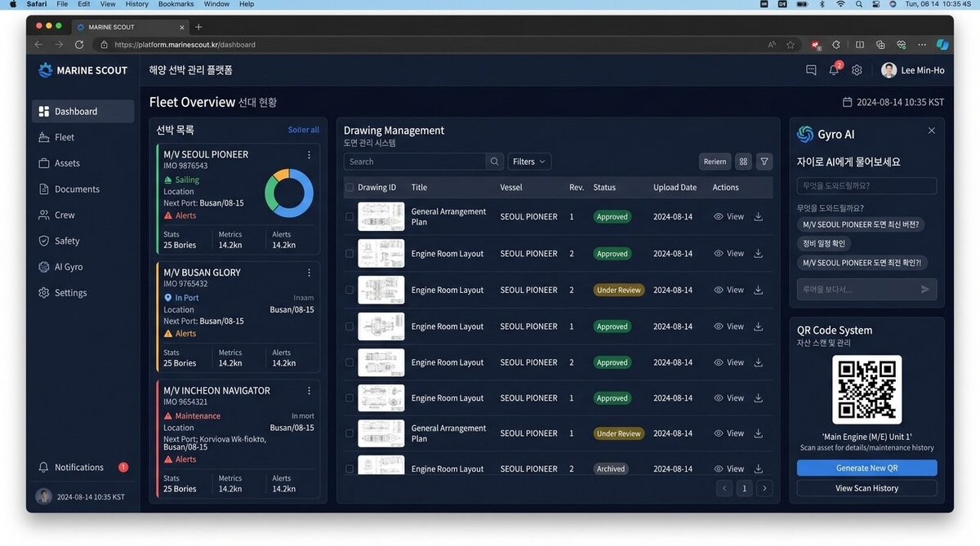Open options menu for M/V BUSAN GLORY
Image resolution: width=980 pixels, height=546 pixels.
coord(309,273)
